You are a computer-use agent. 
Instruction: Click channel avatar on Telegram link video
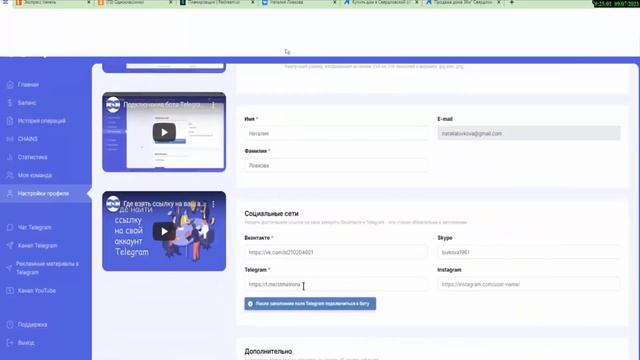click(x=113, y=204)
